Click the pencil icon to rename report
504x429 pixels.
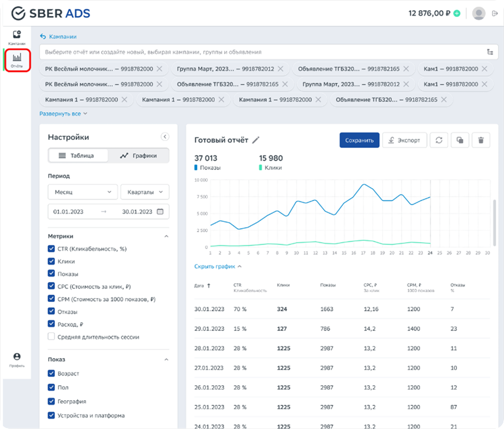(x=256, y=140)
